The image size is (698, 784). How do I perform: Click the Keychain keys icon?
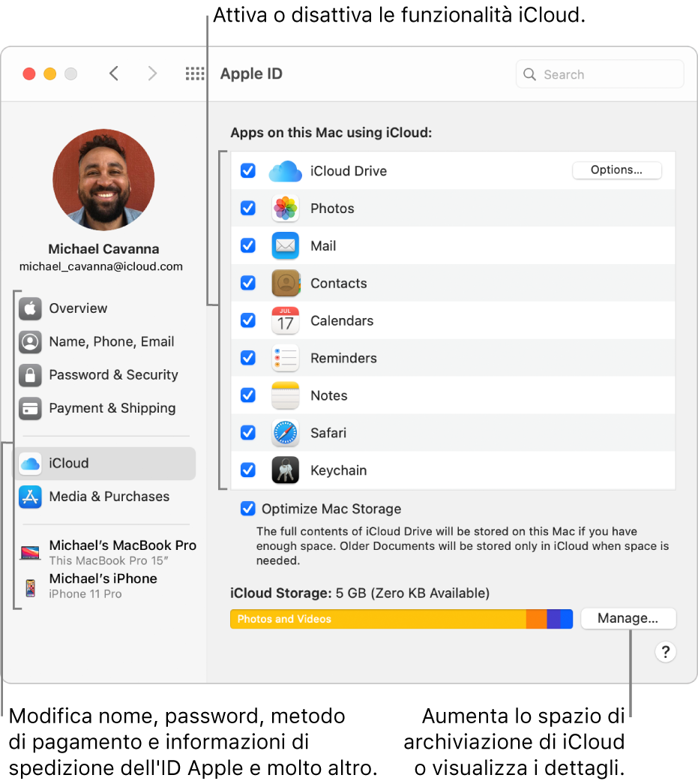pos(286,470)
